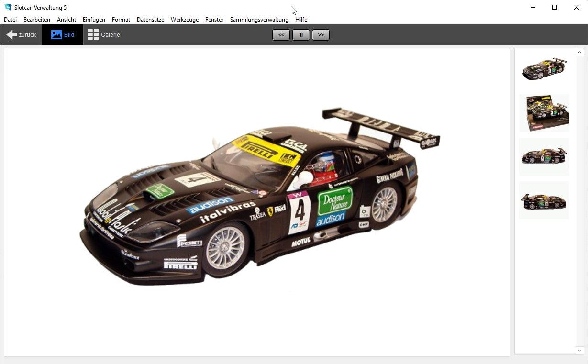Open the Datensätze menu
This screenshot has width=588, height=364.
(x=150, y=19)
